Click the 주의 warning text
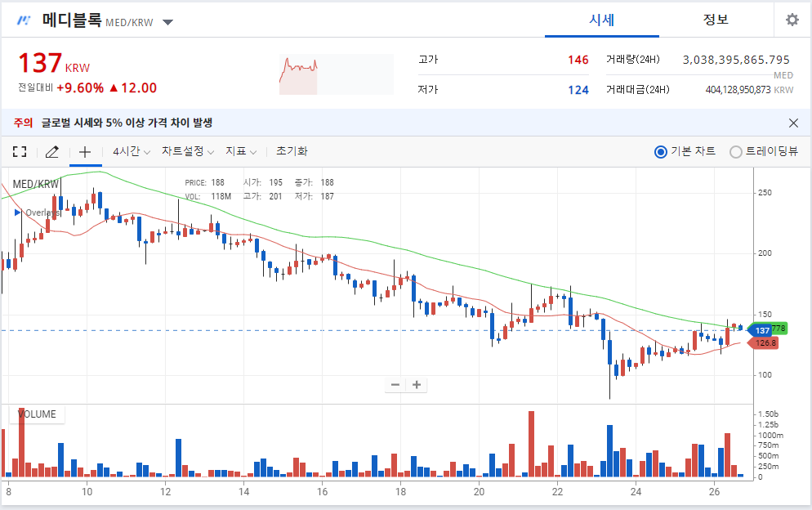Image resolution: width=812 pixels, height=510 pixels. click(23, 123)
